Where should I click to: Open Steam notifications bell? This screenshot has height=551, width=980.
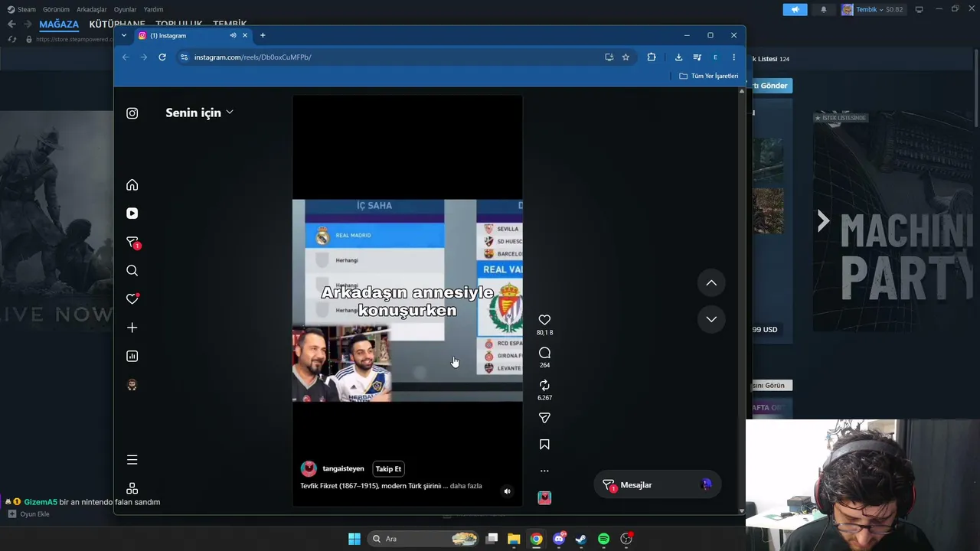coord(824,9)
